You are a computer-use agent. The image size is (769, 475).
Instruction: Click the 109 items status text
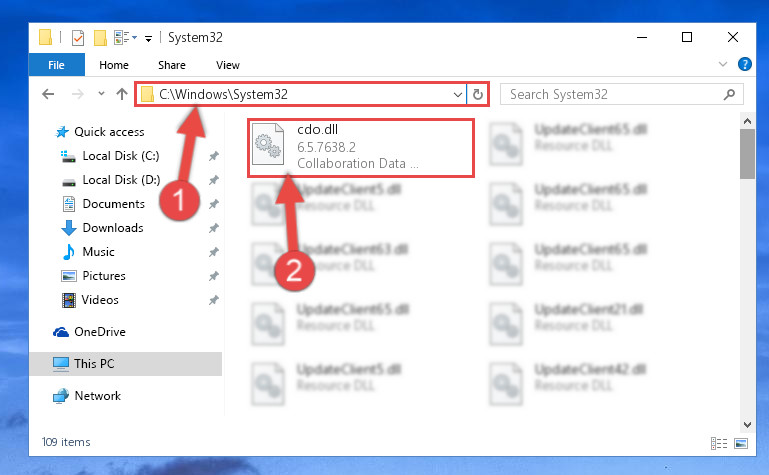[x=66, y=442]
